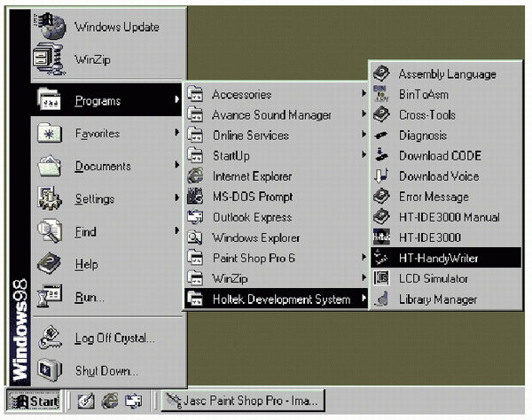Launch Internet Explorer from quick launch bar
The width and height of the screenshot is (532, 420).
point(110,401)
